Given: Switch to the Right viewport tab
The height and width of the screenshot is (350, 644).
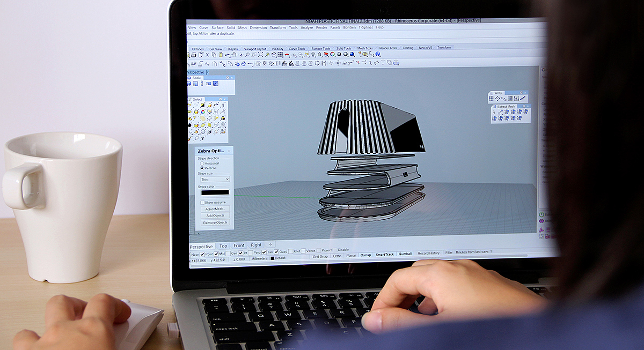Looking at the screenshot, I should click(x=257, y=245).
